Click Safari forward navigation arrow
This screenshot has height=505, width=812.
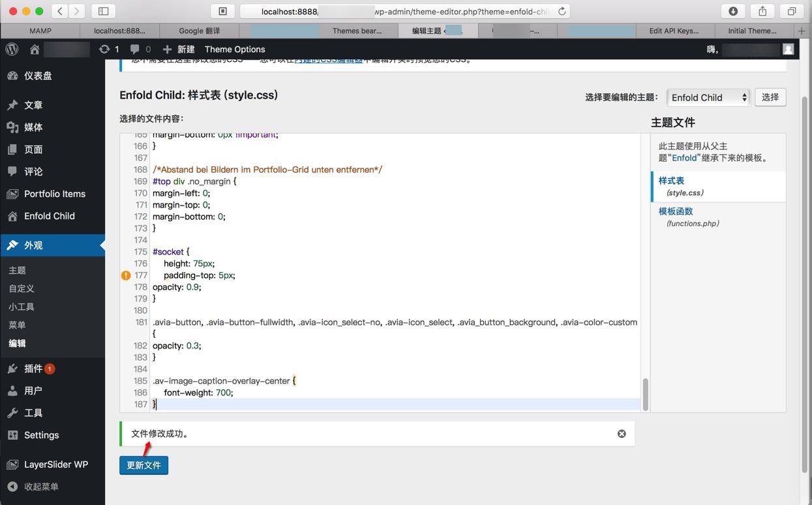pyautogui.click(x=77, y=11)
